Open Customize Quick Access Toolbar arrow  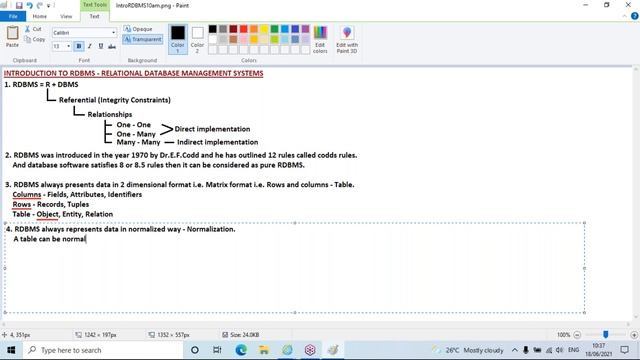[x=49, y=6]
